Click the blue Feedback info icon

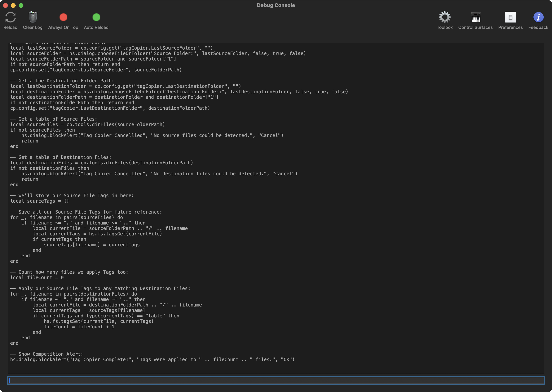(x=538, y=17)
